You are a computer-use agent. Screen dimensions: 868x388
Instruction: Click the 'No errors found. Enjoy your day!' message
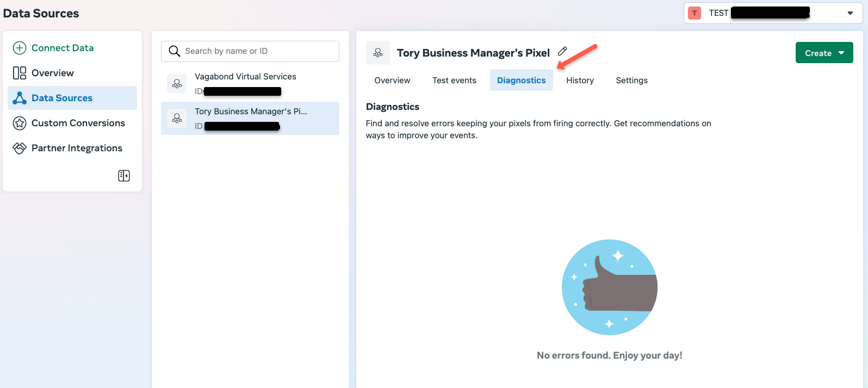[x=609, y=355]
